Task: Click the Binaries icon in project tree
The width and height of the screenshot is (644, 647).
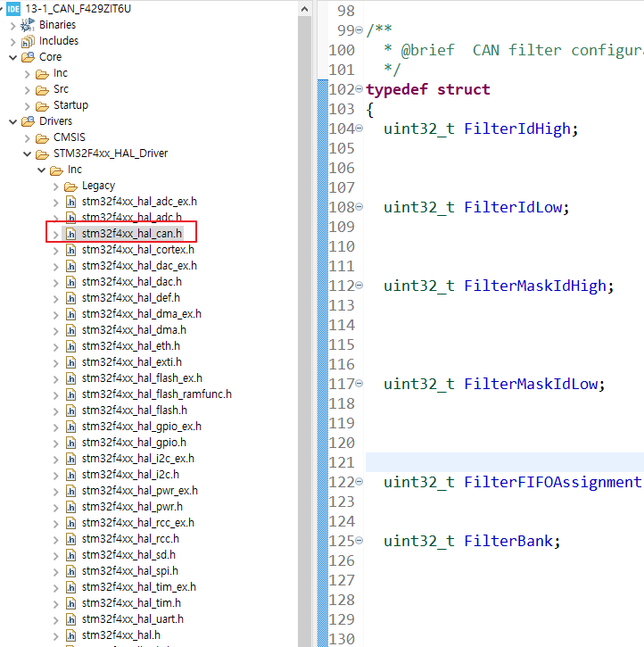Action: coord(29,25)
